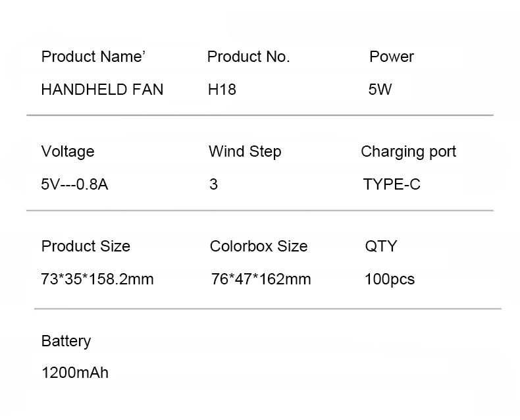Click the Colorbox Size heading
520x420 pixels.
coord(259,246)
